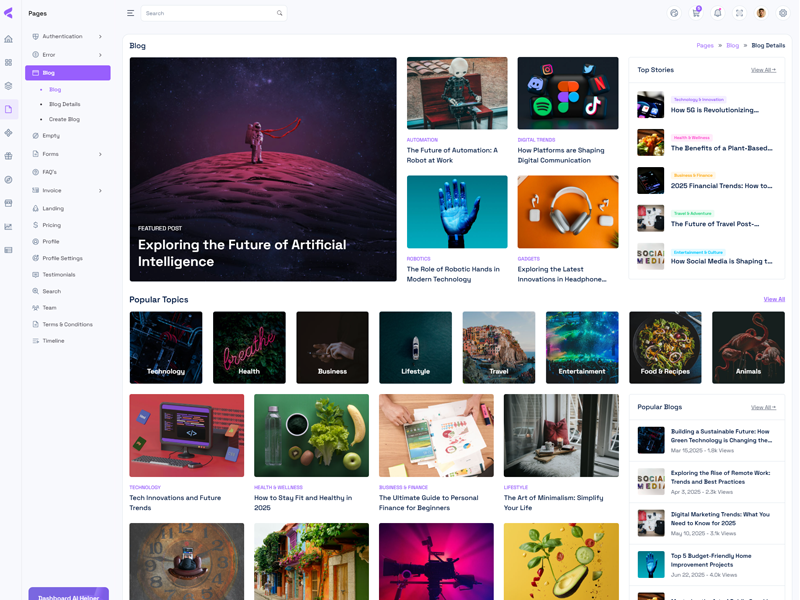Screen dimensions: 800x600
Task: Toggle fullscreen mode icon
Action: (x=739, y=13)
